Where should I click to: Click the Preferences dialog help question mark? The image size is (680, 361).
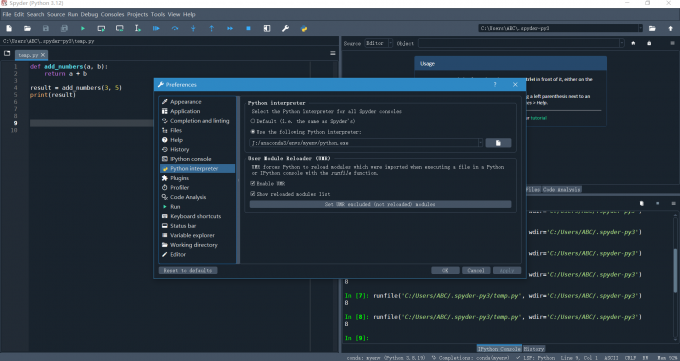[495, 85]
